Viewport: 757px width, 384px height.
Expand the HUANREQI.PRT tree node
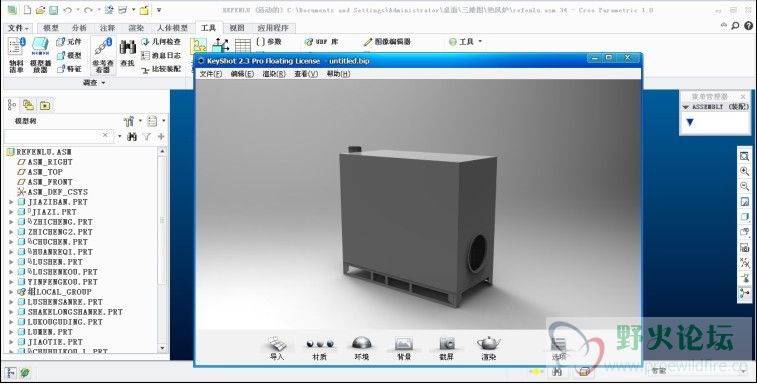tap(11, 252)
